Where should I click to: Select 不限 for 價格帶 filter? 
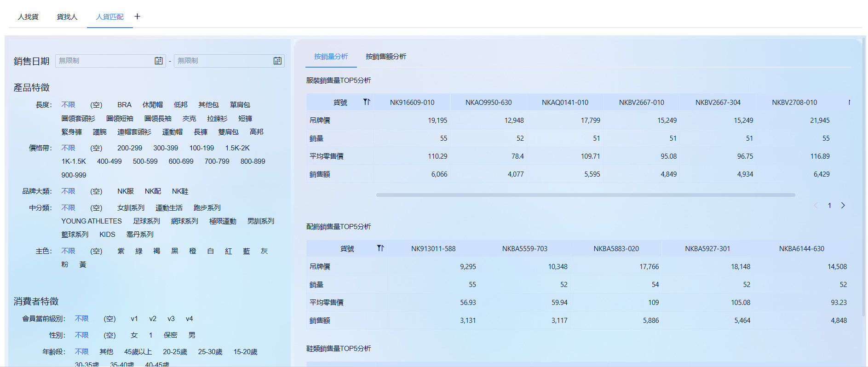pyautogui.click(x=68, y=148)
